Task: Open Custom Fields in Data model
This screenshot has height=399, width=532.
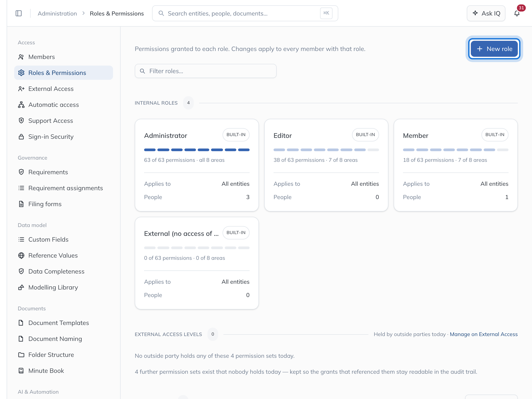Action: 63,240
